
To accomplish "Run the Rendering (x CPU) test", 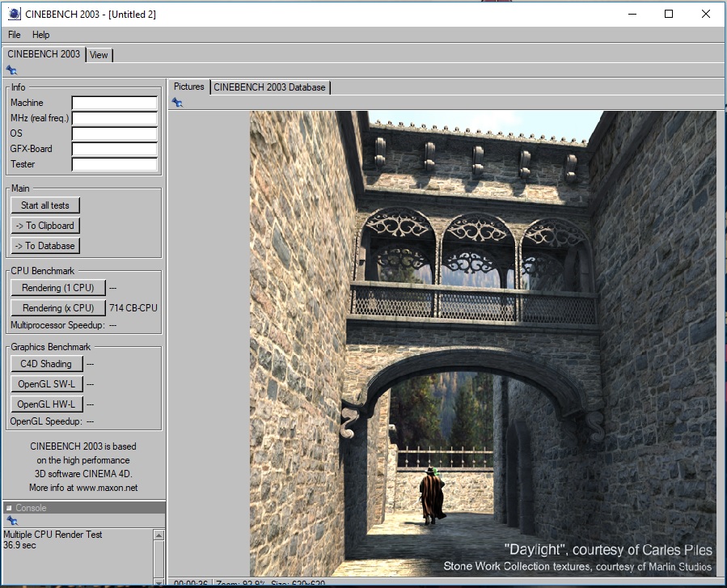I will [x=58, y=308].
